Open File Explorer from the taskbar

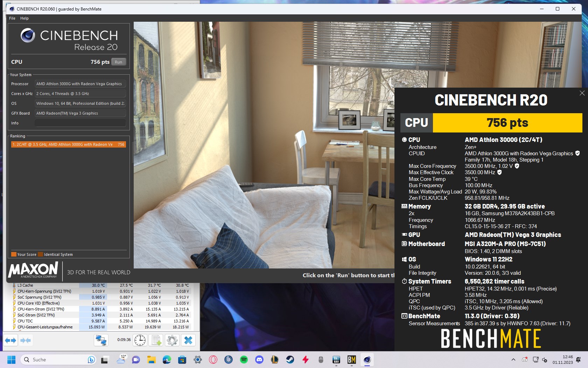point(151,360)
